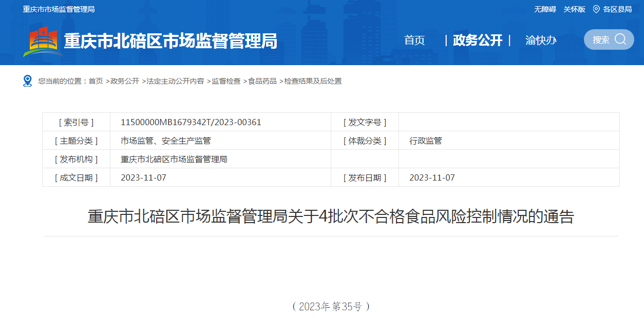Open 重庆市市场监督管理局 top-left link
Viewport: 644px width, 318px height.
coord(59,9)
